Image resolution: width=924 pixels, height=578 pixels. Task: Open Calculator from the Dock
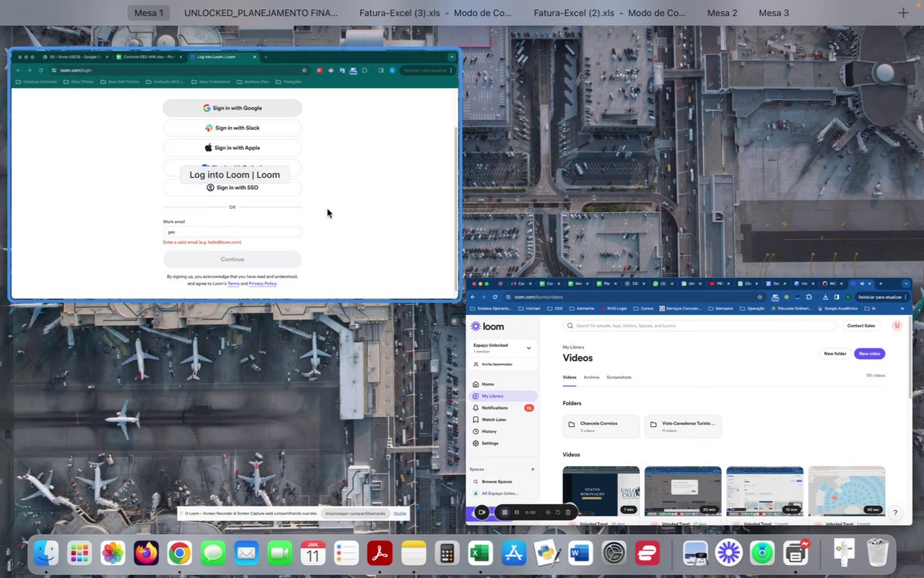[447, 553]
